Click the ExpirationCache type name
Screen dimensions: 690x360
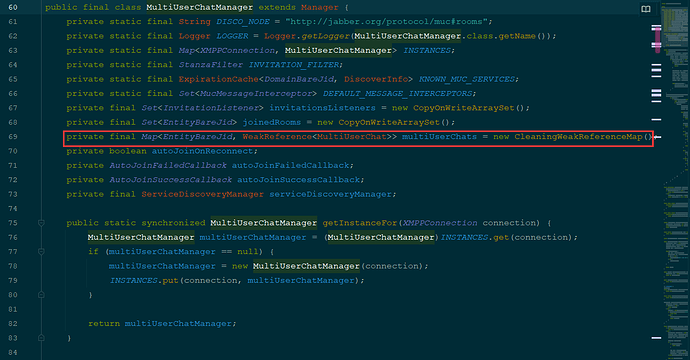tap(218, 79)
